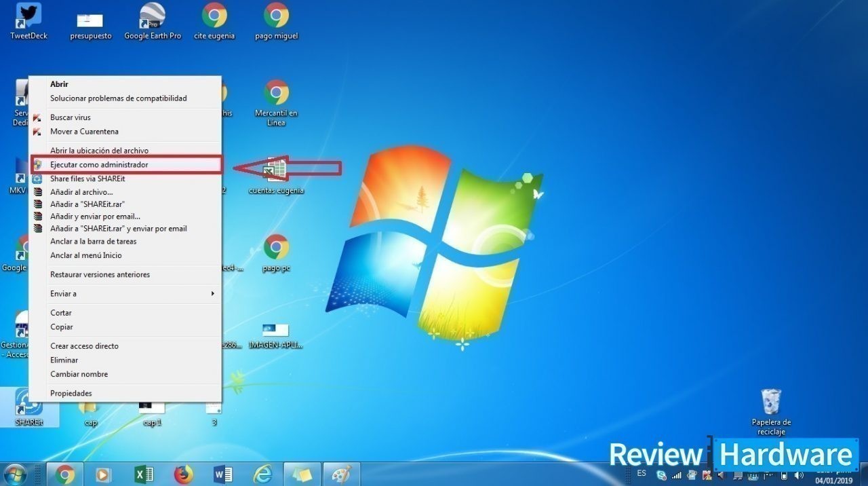
Task: Open Sticky Notes from the taskbar
Action: [x=302, y=474]
